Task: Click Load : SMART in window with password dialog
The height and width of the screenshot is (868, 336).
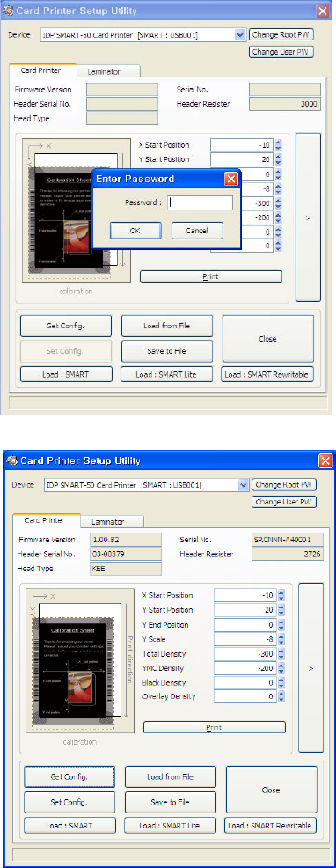Action: (x=66, y=374)
